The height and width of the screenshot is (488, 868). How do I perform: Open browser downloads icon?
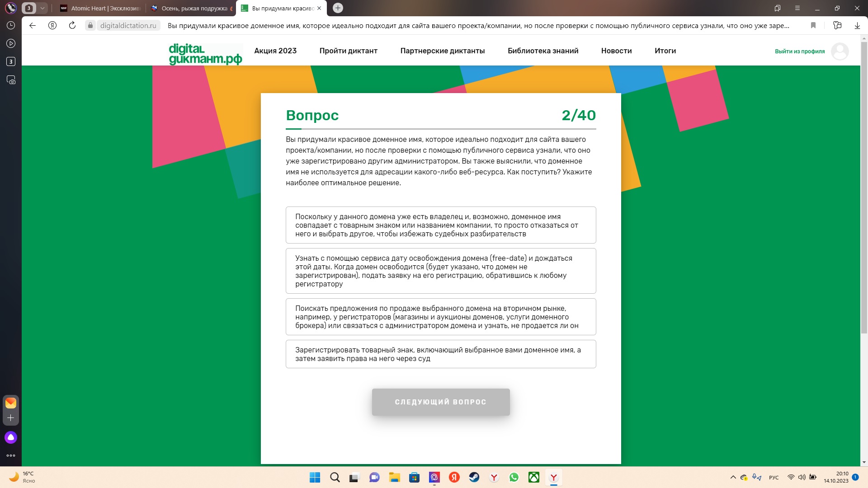point(857,25)
